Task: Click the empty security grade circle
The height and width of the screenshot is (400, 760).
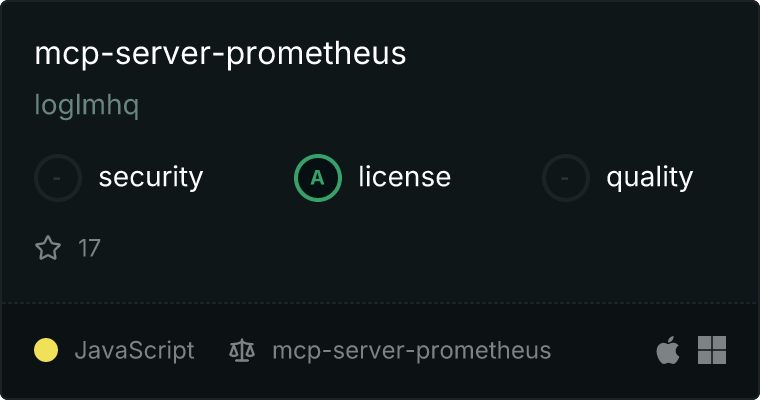Action: (58, 178)
